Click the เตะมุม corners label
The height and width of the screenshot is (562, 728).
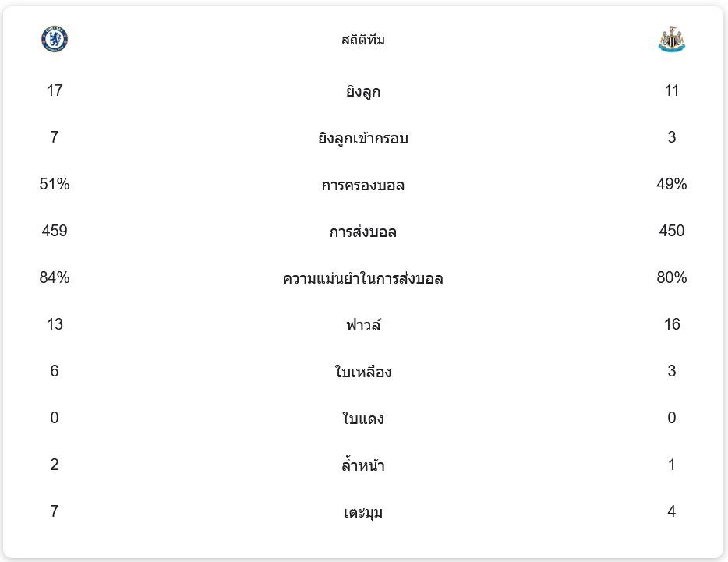click(x=363, y=513)
